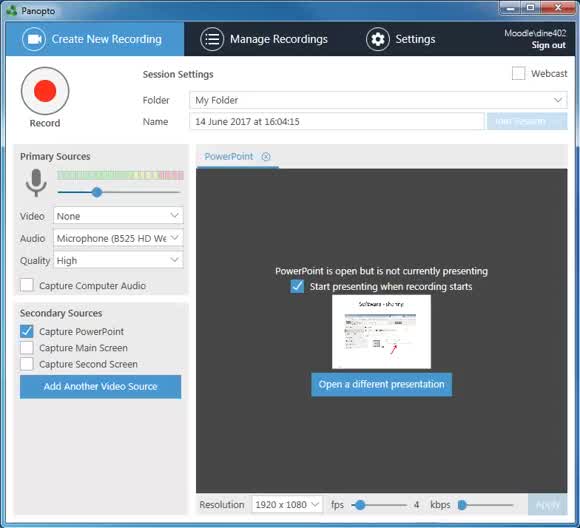The width and height of the screenshot is (580, 528).
Task: Open the Settings tab
Action: [401, 39]
